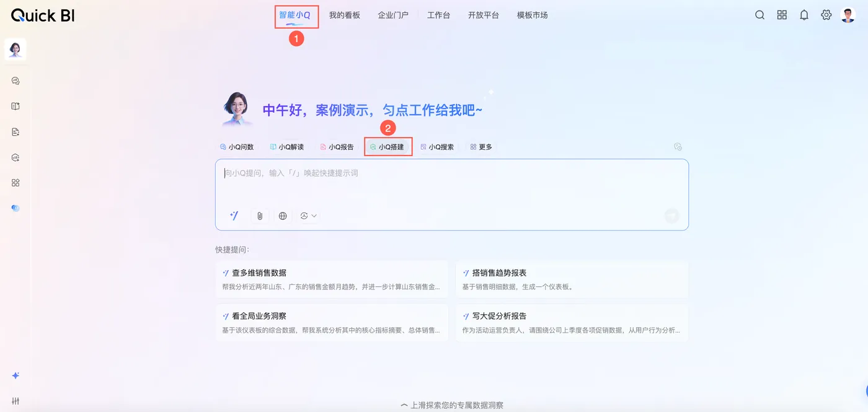Choose the 查多维销售数据 quick question
This screenshot has height=412, width=868.
(332, 279)
